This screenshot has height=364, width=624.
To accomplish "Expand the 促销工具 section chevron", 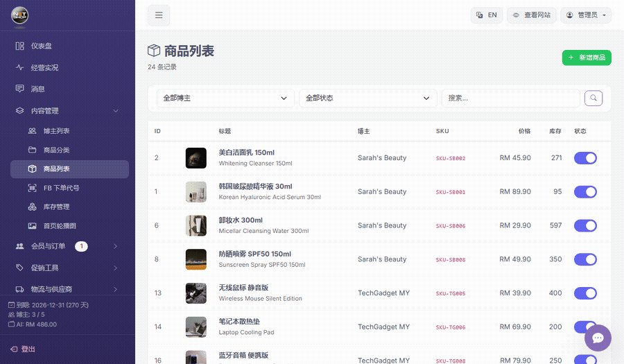I will click(x=115, y=268).
